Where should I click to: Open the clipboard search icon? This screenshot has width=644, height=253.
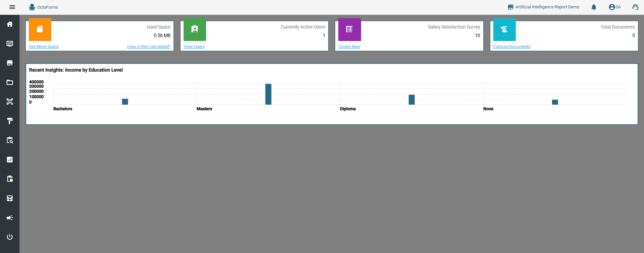point(10,140)
